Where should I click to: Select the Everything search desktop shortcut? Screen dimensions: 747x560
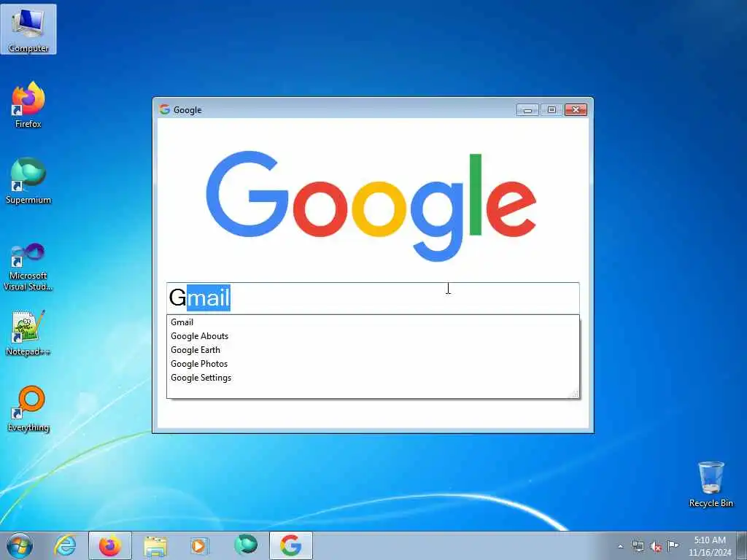[x=28, y=408]
